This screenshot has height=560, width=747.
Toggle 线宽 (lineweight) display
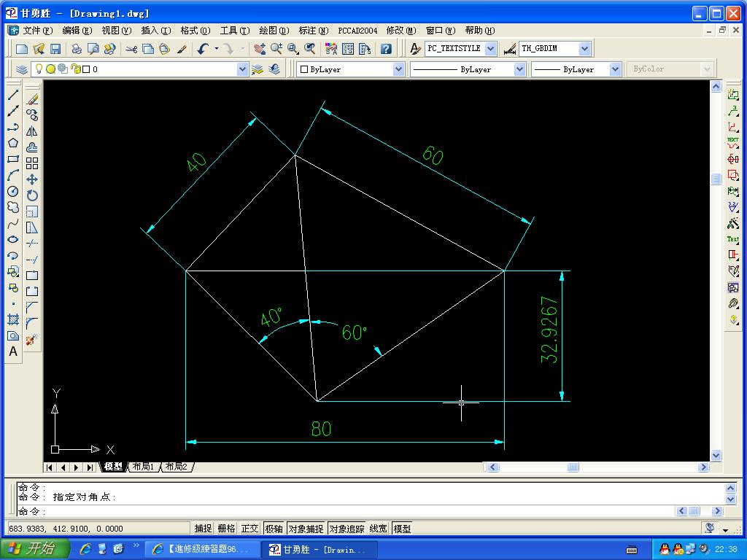click(379, 529)
